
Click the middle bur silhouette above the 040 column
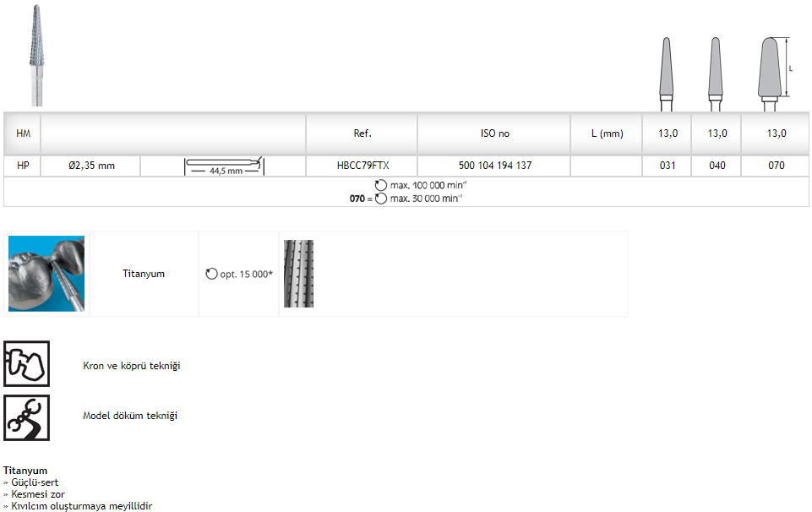[x=716, y=73]
